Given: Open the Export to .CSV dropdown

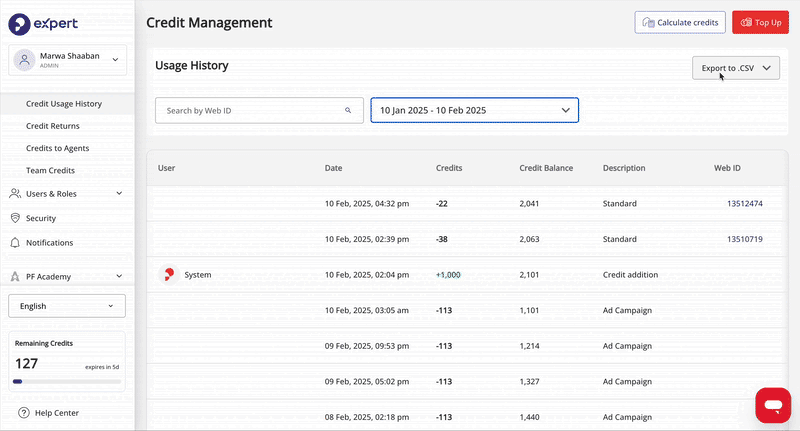Looking at the screenshot, I should point(735,68).
